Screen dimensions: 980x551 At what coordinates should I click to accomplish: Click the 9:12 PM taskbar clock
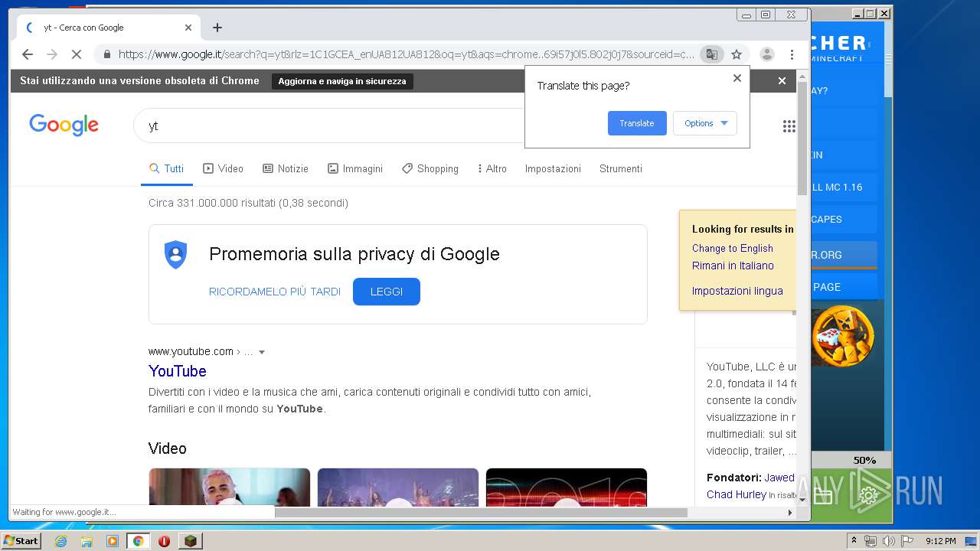pos(940,541)
